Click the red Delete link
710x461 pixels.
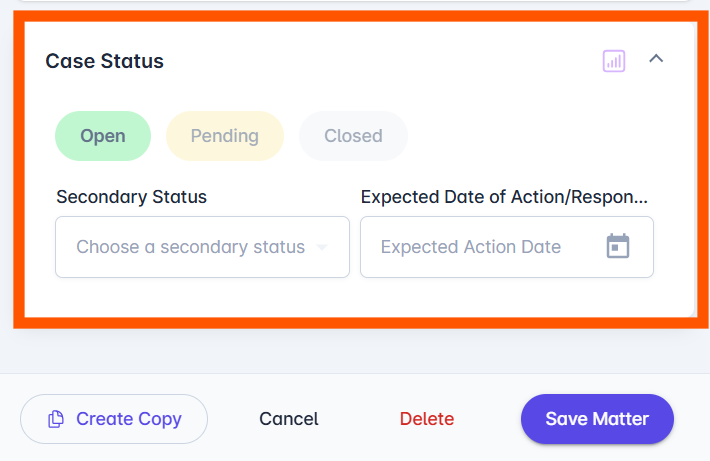[x=427, y=419]
